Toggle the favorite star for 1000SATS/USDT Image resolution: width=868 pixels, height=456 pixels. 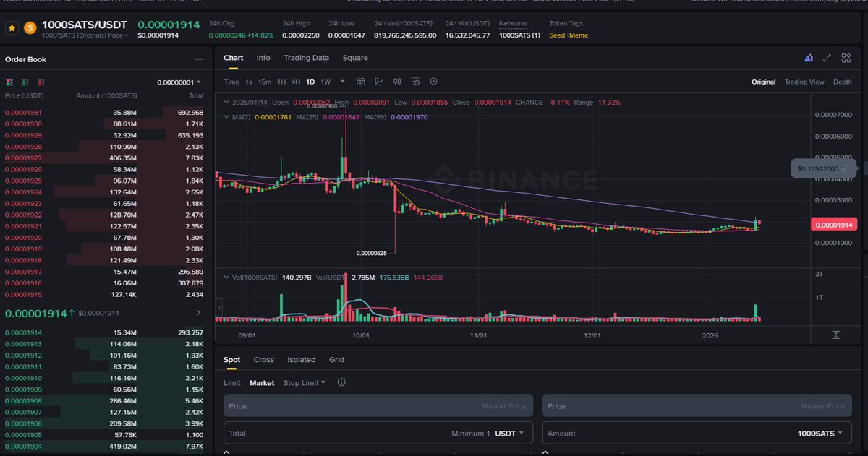pyautogui.click(x=12, y=28)
